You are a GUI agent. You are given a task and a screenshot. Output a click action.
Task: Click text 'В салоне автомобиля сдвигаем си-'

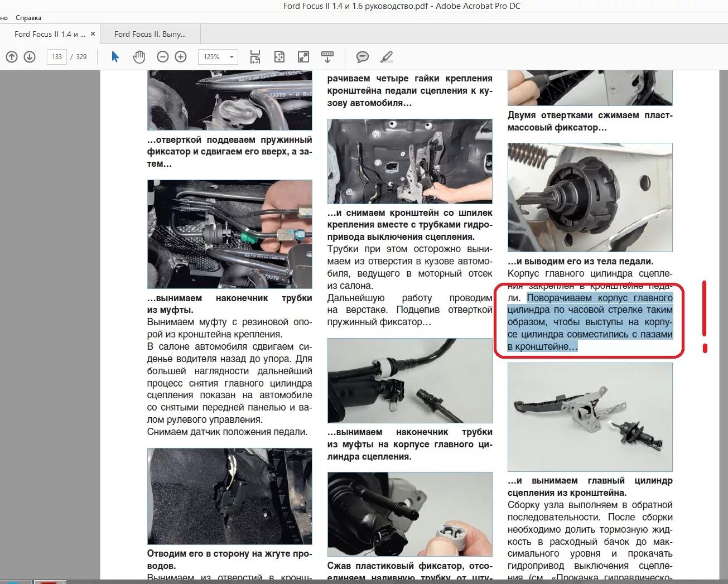point(230,347)
